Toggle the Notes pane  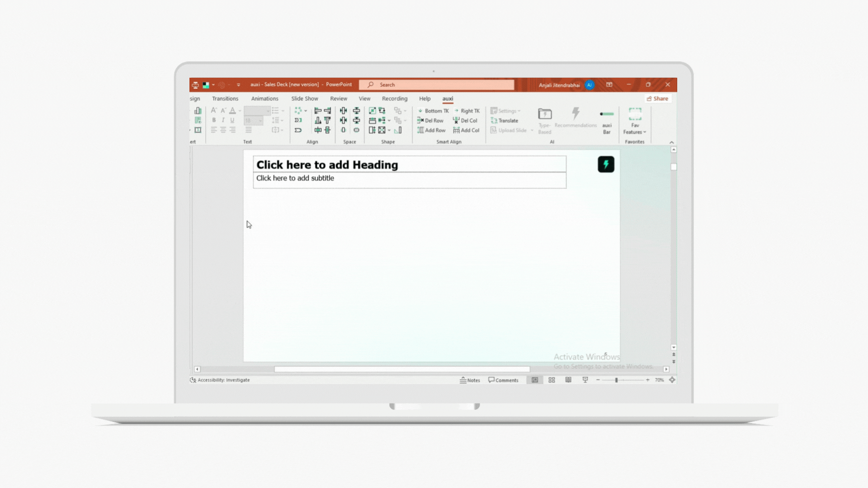point(470,380)
